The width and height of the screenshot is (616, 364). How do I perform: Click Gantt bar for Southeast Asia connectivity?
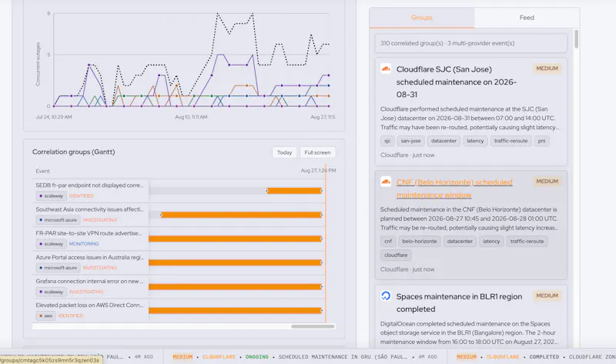click(x=241, y=215)
